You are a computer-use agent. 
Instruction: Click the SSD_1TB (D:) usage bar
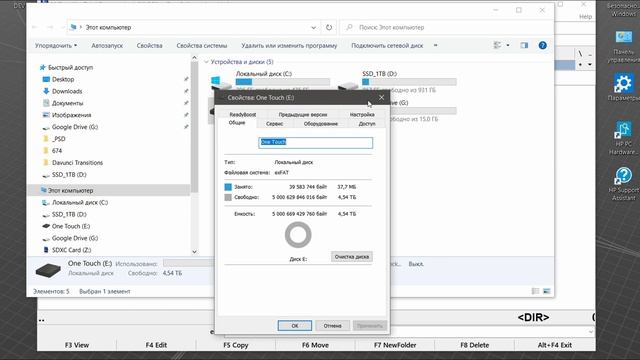(409, 82)
